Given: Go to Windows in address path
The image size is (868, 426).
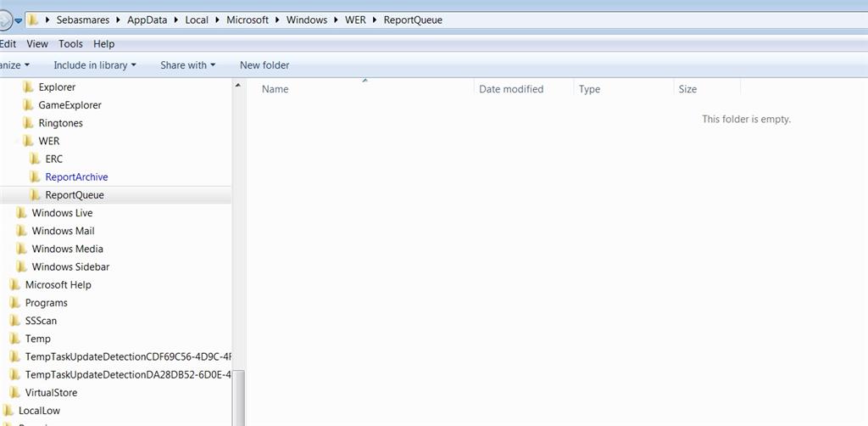Looking at the screenshot, I should pos(307,20).
